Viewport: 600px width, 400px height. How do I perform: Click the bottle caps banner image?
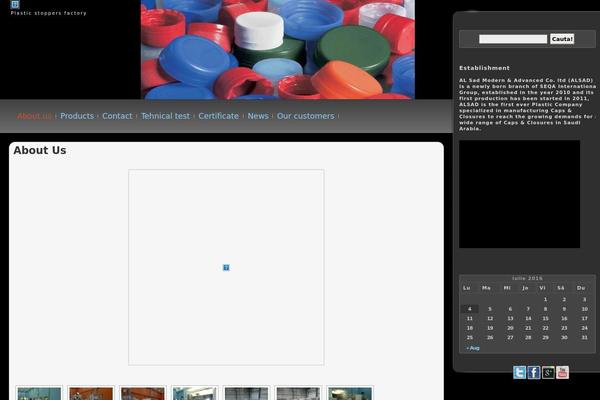tap(278, 50)
